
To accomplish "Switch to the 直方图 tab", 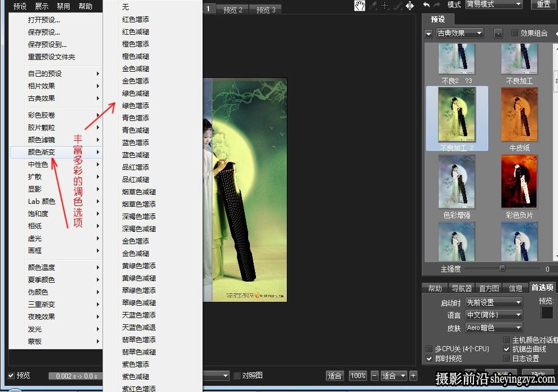I will [489, 288].
